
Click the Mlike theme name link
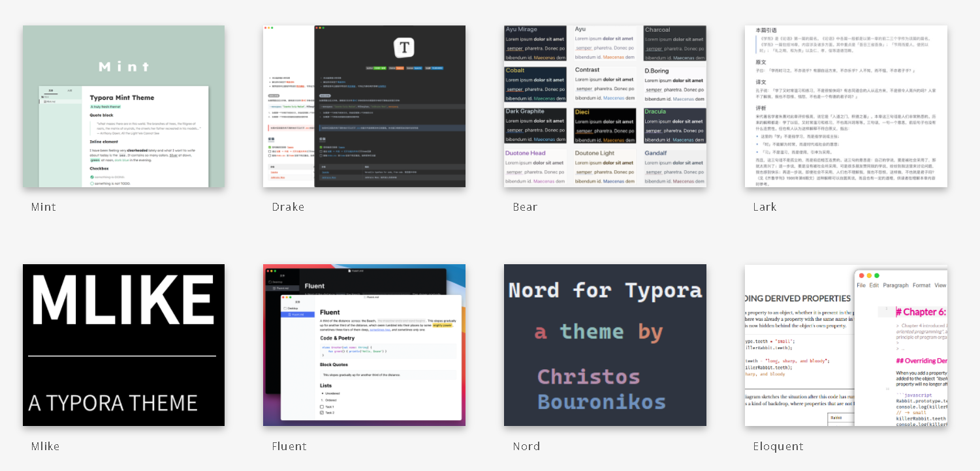click(x=46, y=446)
